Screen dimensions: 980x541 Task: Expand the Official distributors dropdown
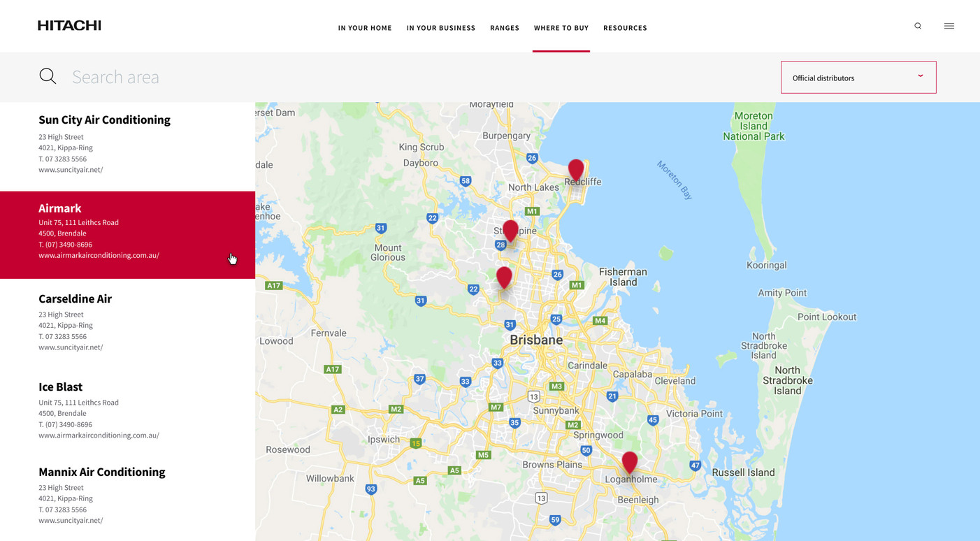[858, 78]
